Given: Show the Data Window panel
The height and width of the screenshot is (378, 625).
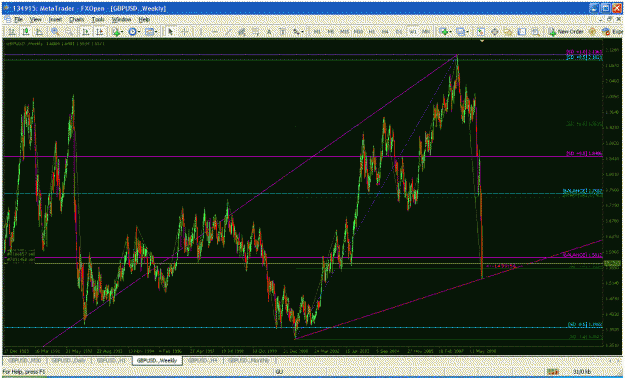Looking at the screenshot, I should (x=494, y=32).
